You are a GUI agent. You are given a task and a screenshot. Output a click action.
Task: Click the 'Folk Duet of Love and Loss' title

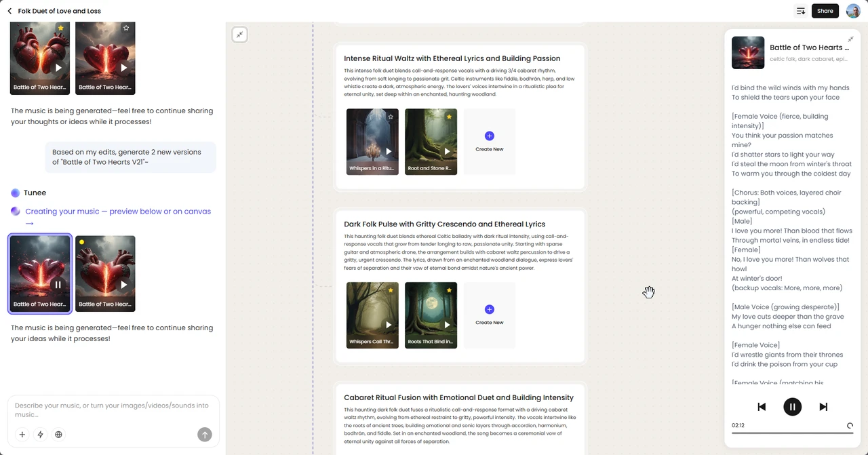tap(60, 11)
